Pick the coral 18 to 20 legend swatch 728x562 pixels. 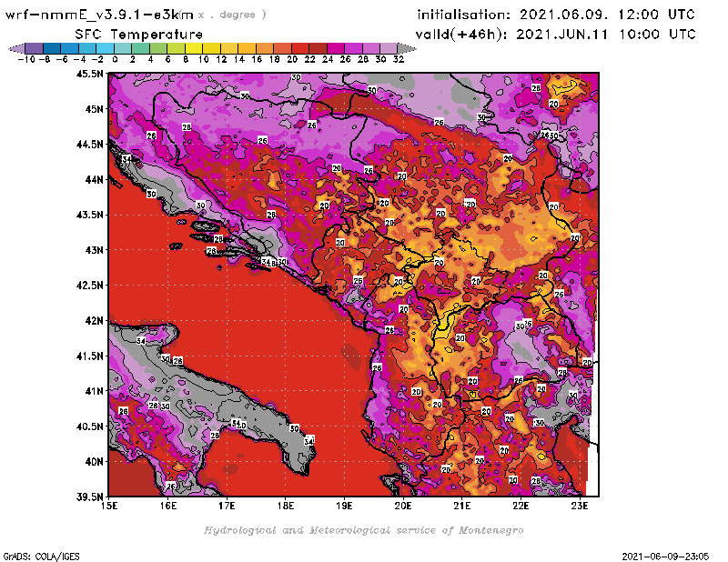point(282,48)
